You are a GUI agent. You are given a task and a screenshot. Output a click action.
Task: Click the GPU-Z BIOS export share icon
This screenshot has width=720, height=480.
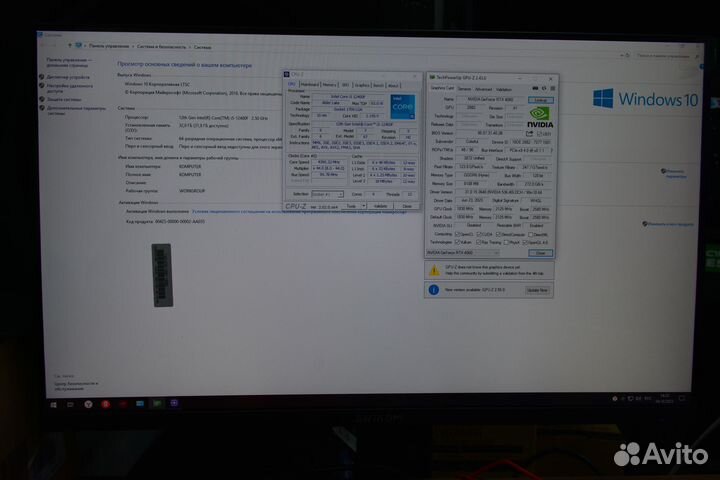[x=529, y=133]
